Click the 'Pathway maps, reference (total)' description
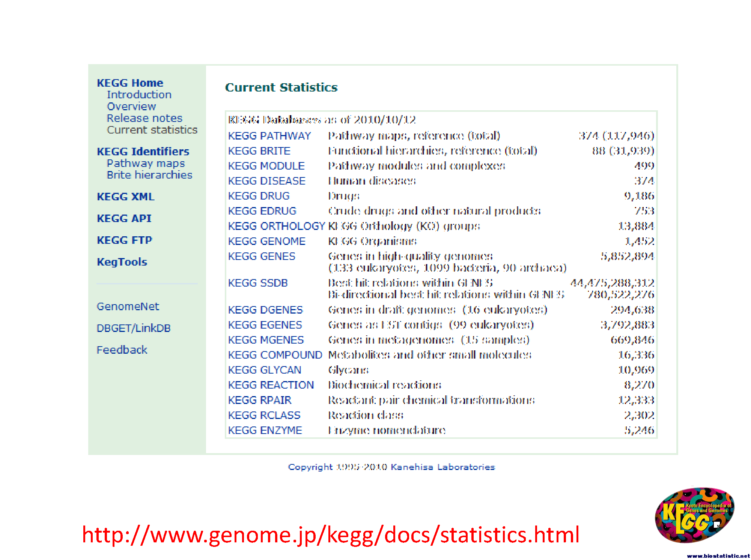 pos(414,136)
